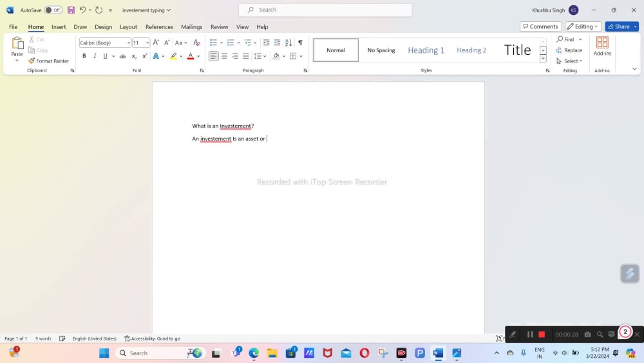Decrease paragraph indent
644x363 pixels.
pyautogui.click(x=266, y=43)
